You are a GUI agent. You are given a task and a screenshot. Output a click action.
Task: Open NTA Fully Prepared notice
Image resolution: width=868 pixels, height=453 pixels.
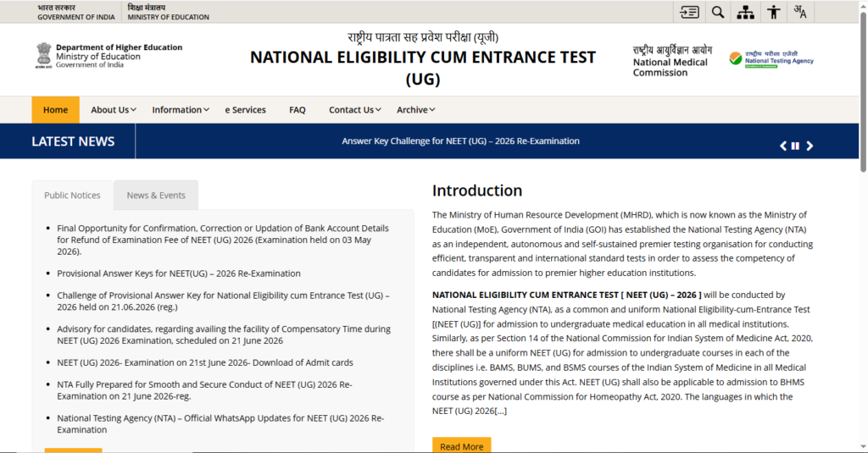204,390
